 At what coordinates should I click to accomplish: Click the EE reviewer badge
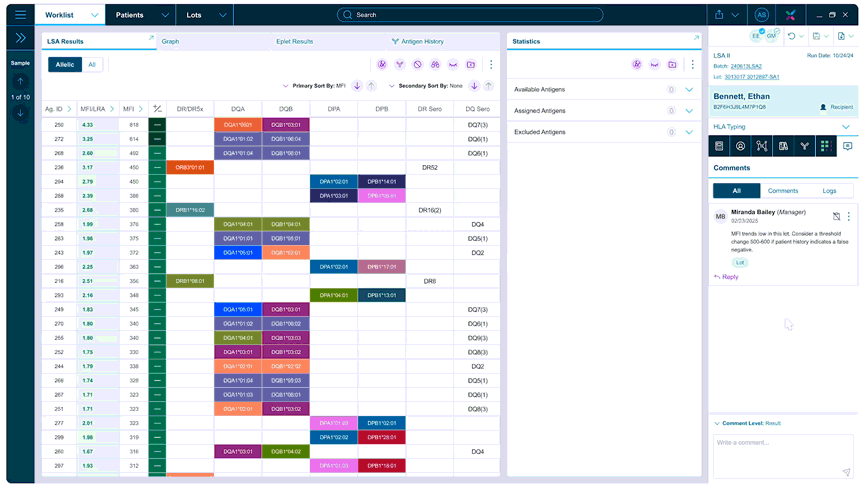pos(756,36)
